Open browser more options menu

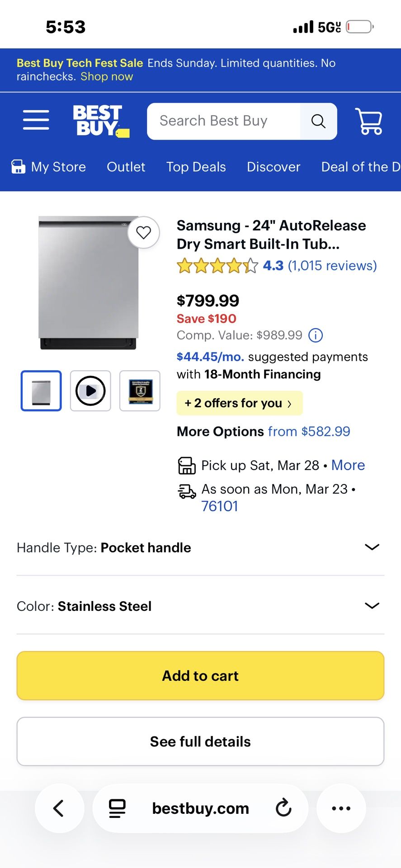pyautogui.click(x=341, y=808)
